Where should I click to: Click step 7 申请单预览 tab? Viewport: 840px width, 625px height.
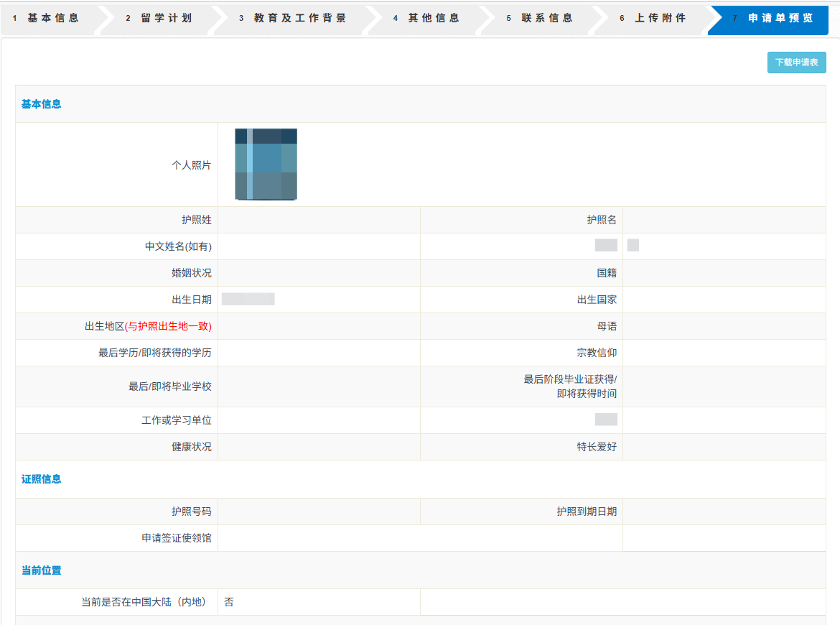pos(773,19)
